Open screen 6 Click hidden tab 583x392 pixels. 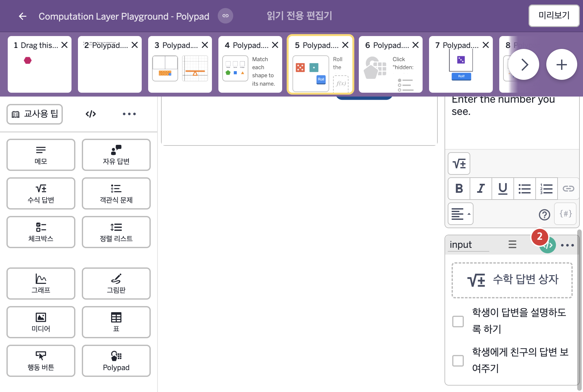click(391, 64)
